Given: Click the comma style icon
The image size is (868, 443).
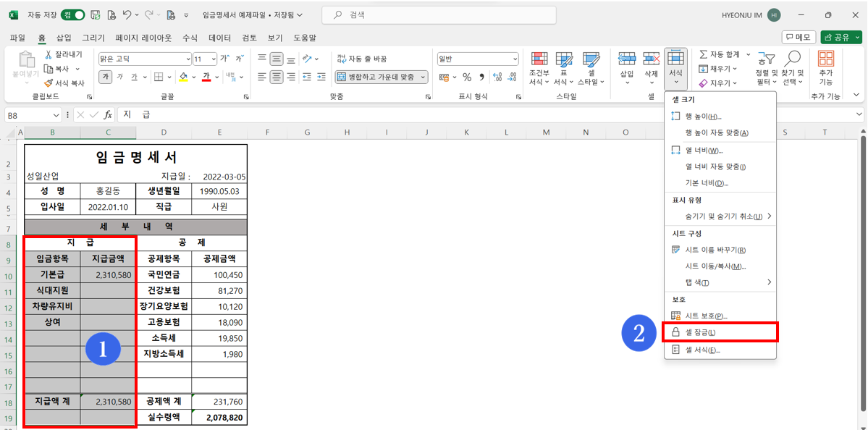Looking at the screenshot, I should point(481,77).
